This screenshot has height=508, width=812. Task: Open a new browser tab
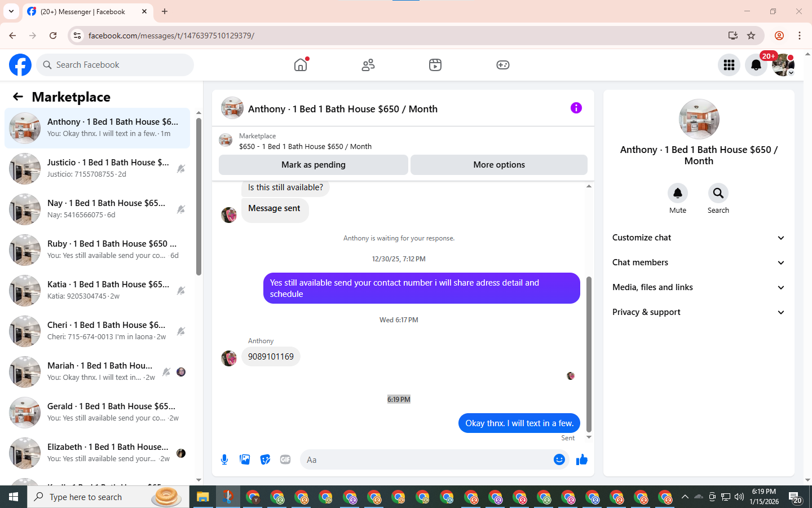165,11
